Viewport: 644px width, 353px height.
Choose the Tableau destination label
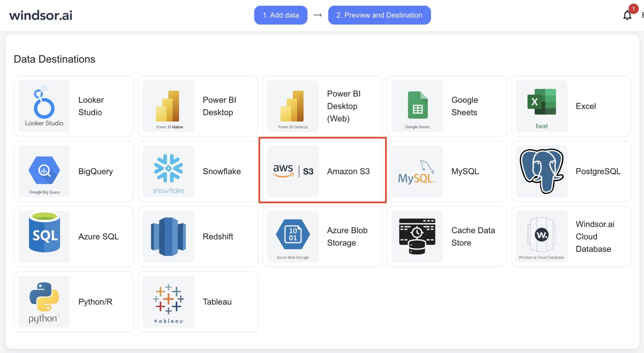point(217,302)
